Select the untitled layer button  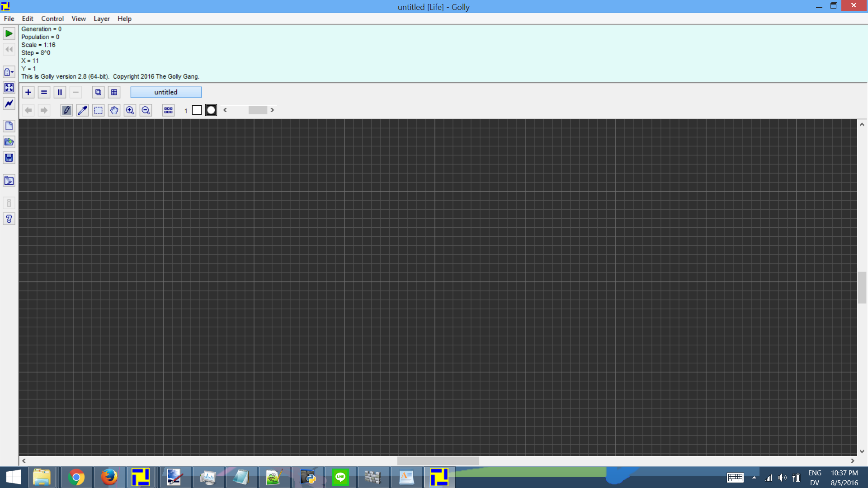(x=166, y=92)
